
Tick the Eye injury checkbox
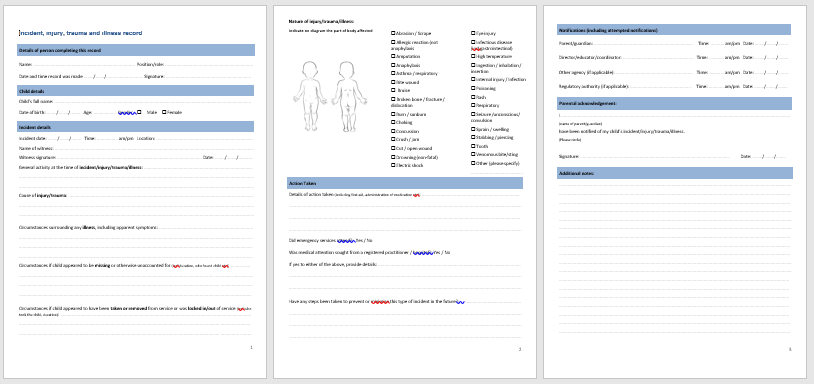473,33
